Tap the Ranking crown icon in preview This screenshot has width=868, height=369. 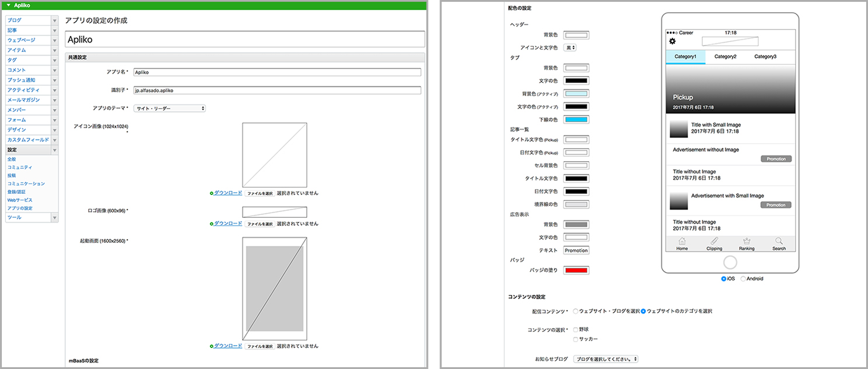tap(746, 241)
